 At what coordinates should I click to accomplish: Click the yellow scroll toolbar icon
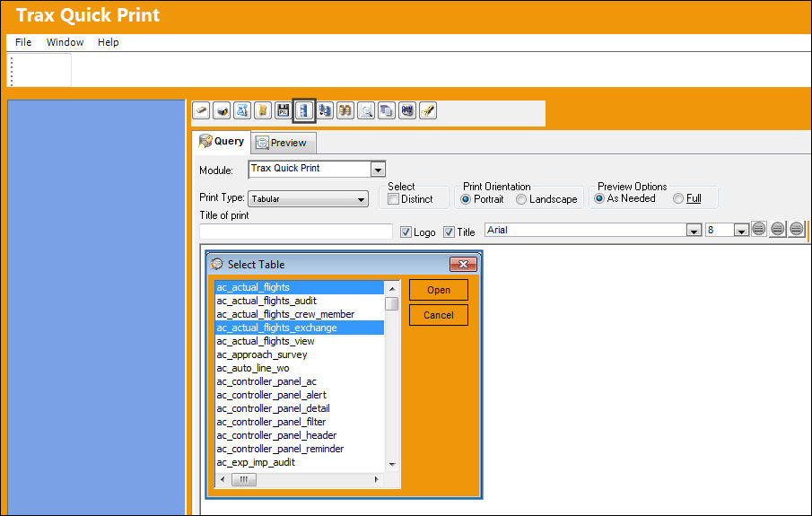click(263, 110)
